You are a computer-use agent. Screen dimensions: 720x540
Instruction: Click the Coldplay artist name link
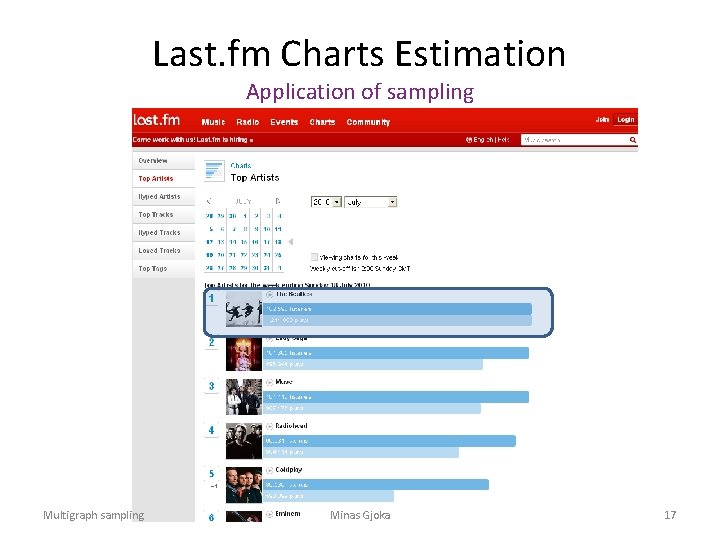(x=289, y=470)
